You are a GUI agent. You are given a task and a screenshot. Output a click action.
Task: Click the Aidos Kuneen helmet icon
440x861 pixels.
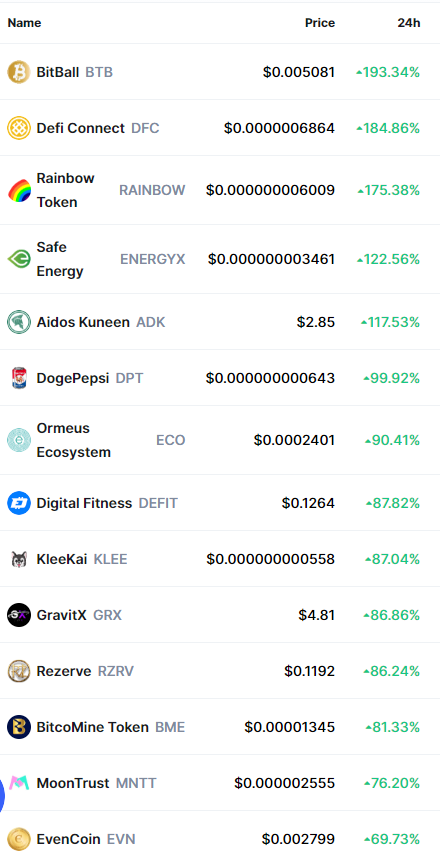coord(19,322)
